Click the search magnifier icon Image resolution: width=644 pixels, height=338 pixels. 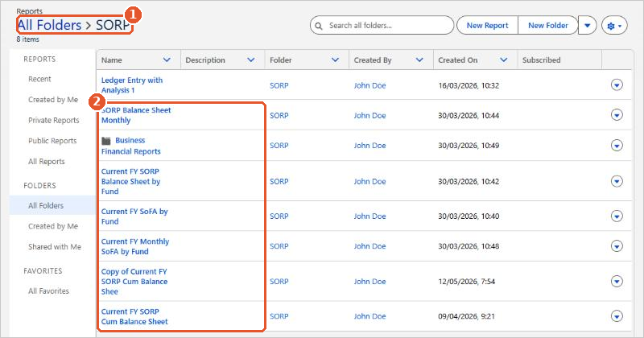[319, 26]
